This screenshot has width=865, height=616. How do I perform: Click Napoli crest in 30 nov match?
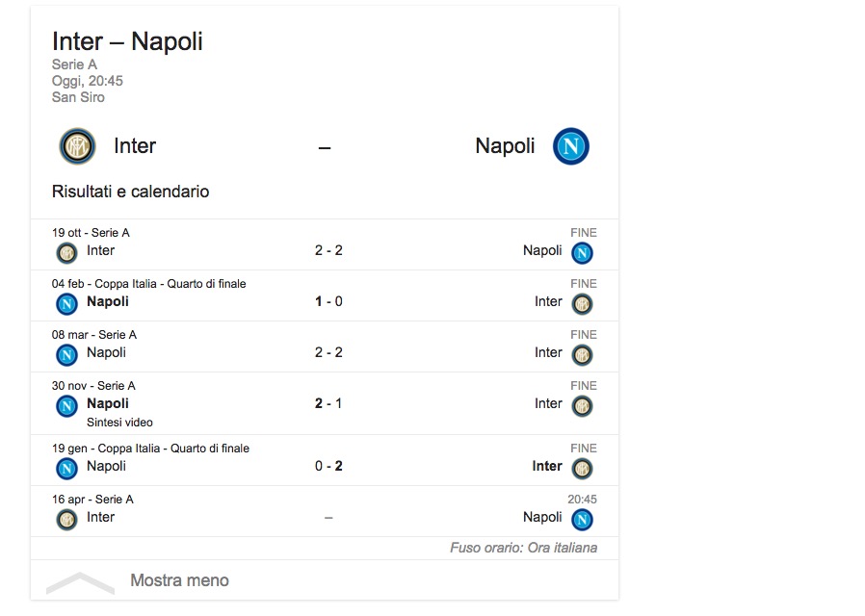point(66,406)
